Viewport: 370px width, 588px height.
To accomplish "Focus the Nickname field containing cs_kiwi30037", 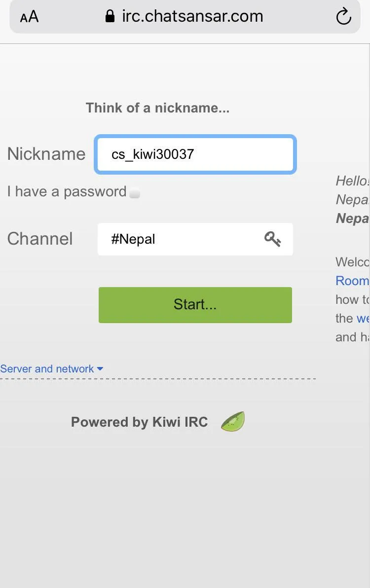I will point(195,154).
